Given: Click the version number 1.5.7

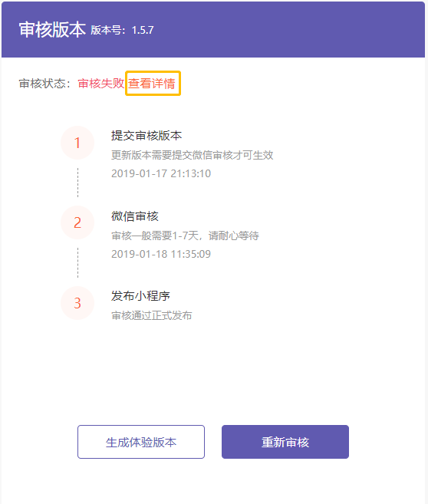Looking at the screenshot, I should tap(143, 30).
